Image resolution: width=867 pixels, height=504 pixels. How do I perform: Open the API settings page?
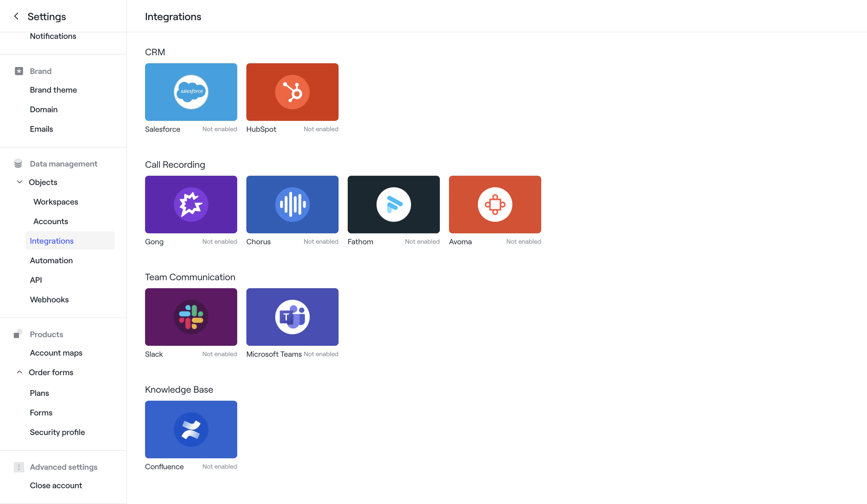36,280
